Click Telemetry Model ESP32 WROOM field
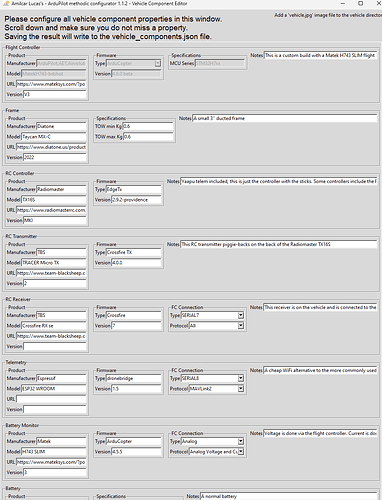The image size is (382, 500). coord(54,389)
